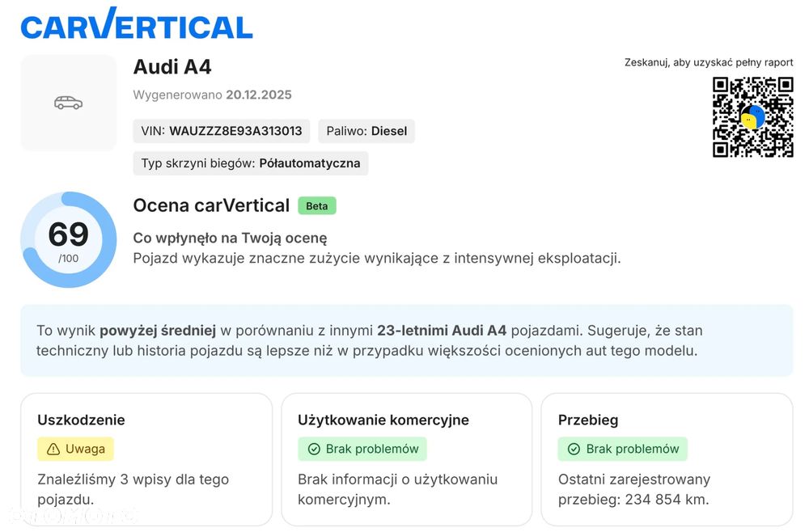Click the QR code for full report
The height and width of the screenshot is (532, 809).
pyautogui.click(x=752, y=117)
